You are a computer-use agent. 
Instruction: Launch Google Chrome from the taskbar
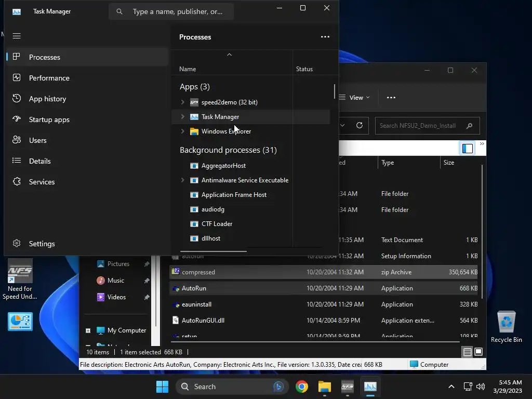302,387
